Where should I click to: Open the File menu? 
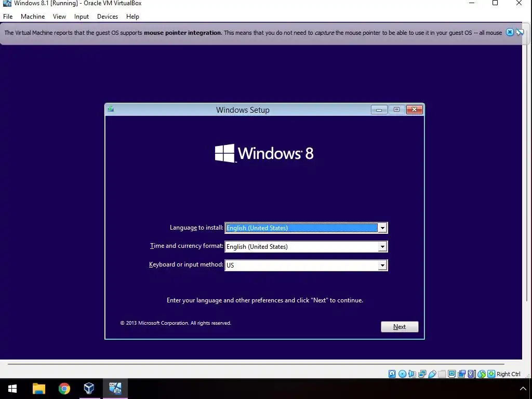[x=8, y=16]
